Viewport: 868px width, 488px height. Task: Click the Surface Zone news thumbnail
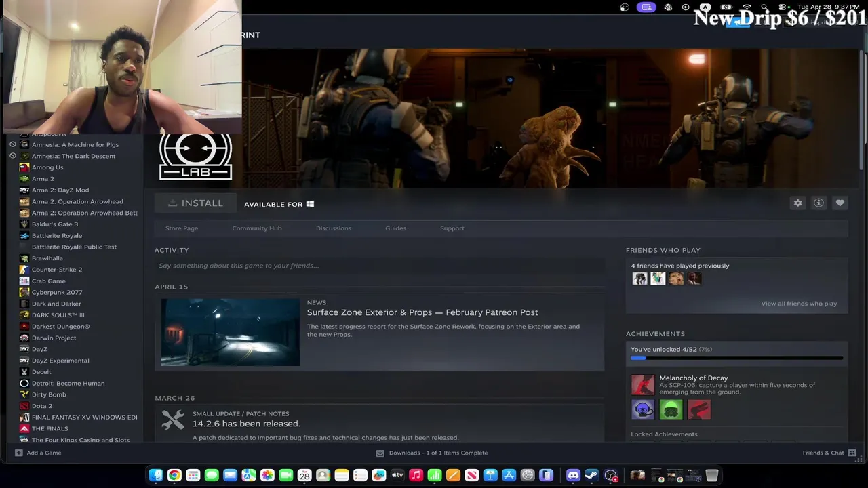point(231,332)
